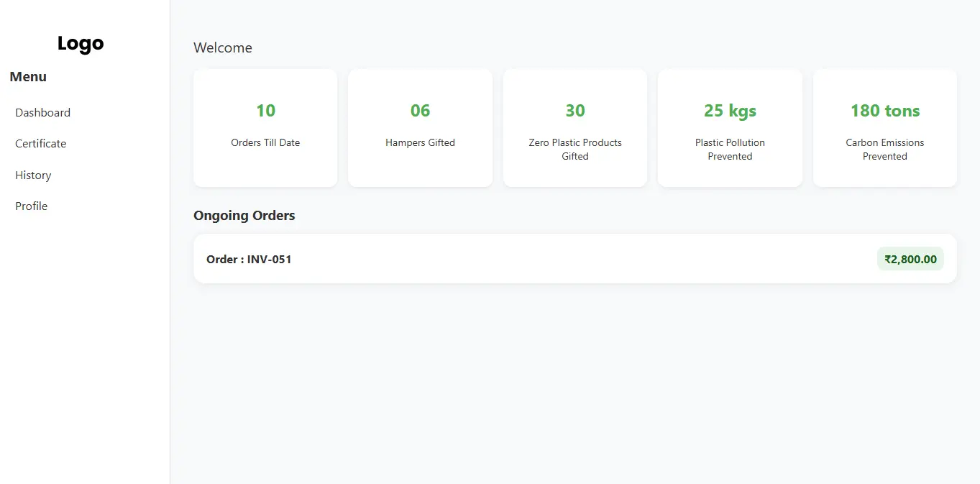Click the 25 kgs statistic
Screen dimensions: 980x484
730,111
